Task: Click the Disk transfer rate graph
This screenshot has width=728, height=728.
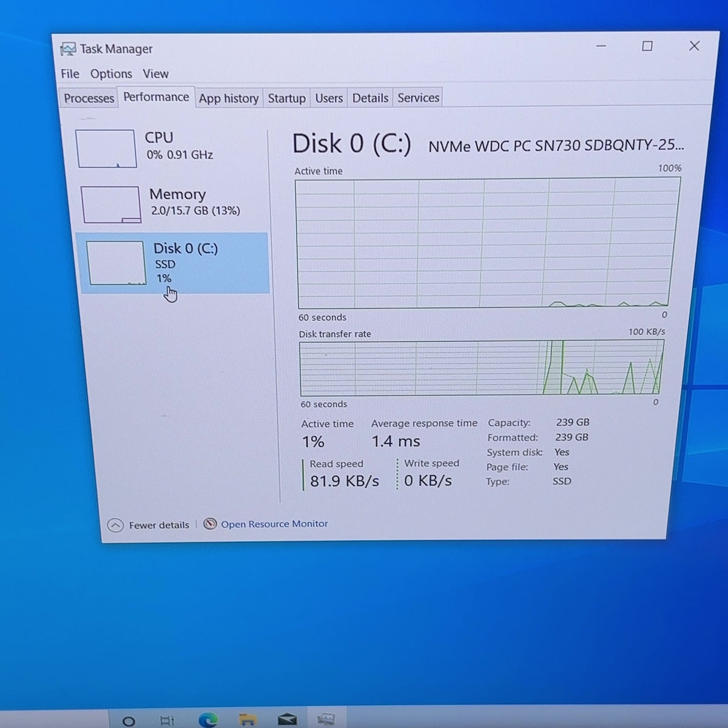Action: pyautogui.click(x=482, y=368)
